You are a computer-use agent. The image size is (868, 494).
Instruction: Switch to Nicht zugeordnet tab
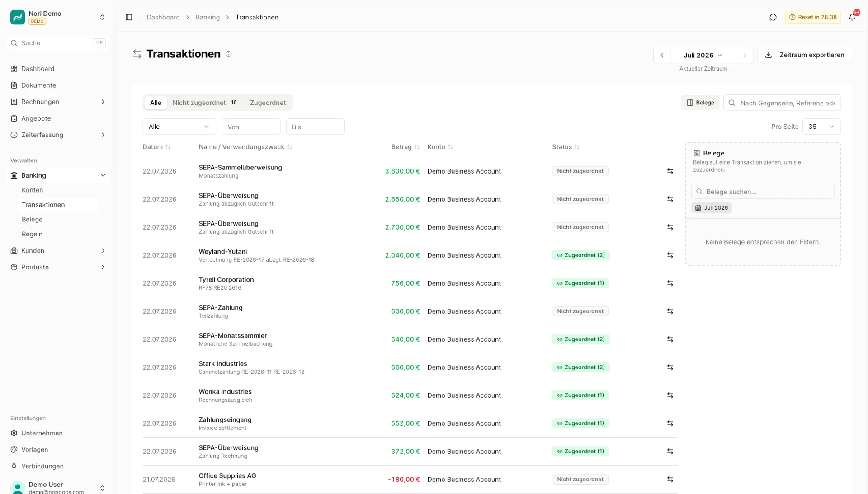pyautogui.click(x=204, y=103)
